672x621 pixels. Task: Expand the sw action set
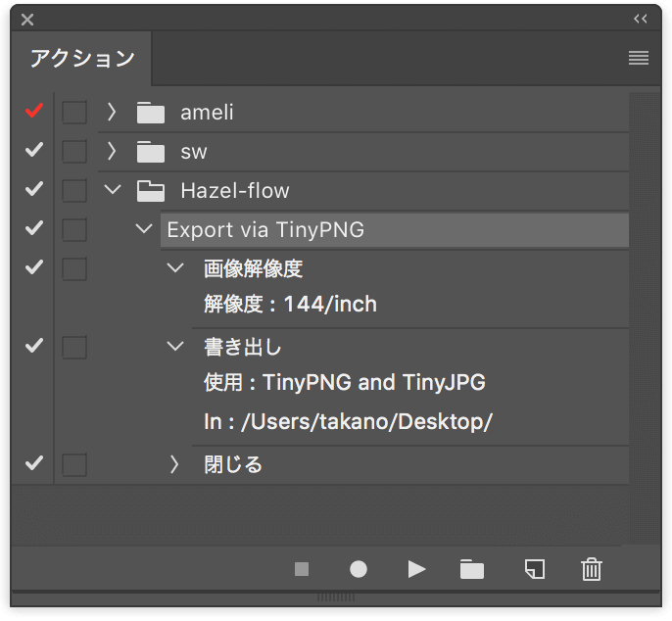point(112,151)
